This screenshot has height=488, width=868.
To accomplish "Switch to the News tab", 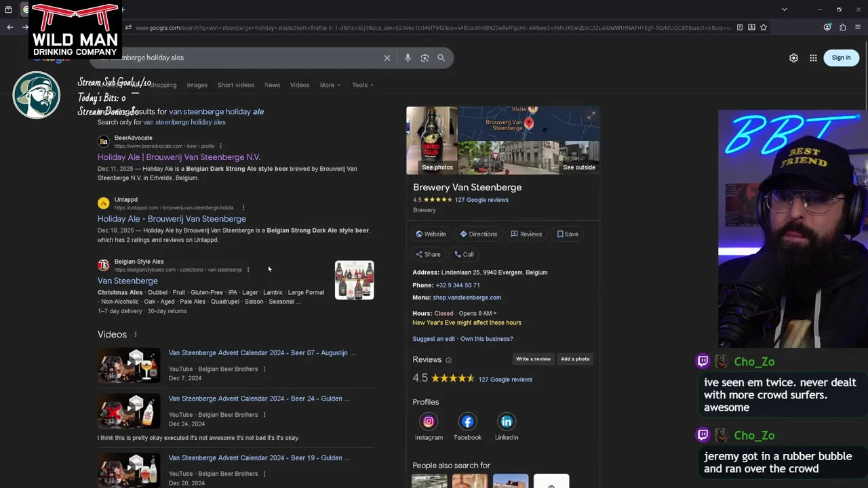I will coord(272,85).
